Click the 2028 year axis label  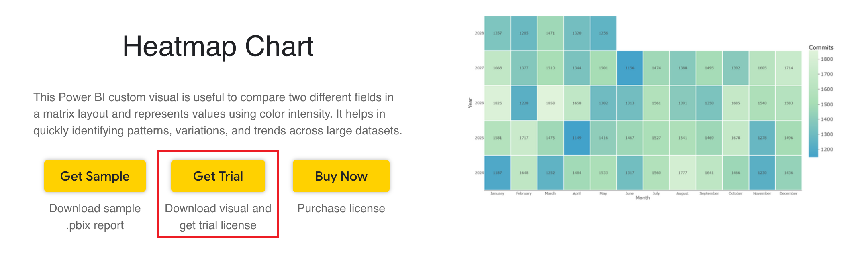point(479,33)
